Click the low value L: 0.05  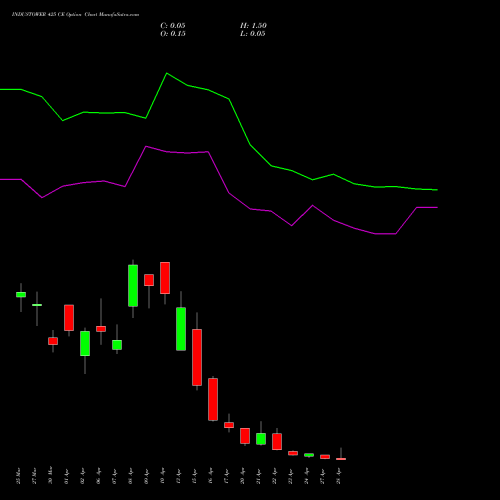pos(253,34)
